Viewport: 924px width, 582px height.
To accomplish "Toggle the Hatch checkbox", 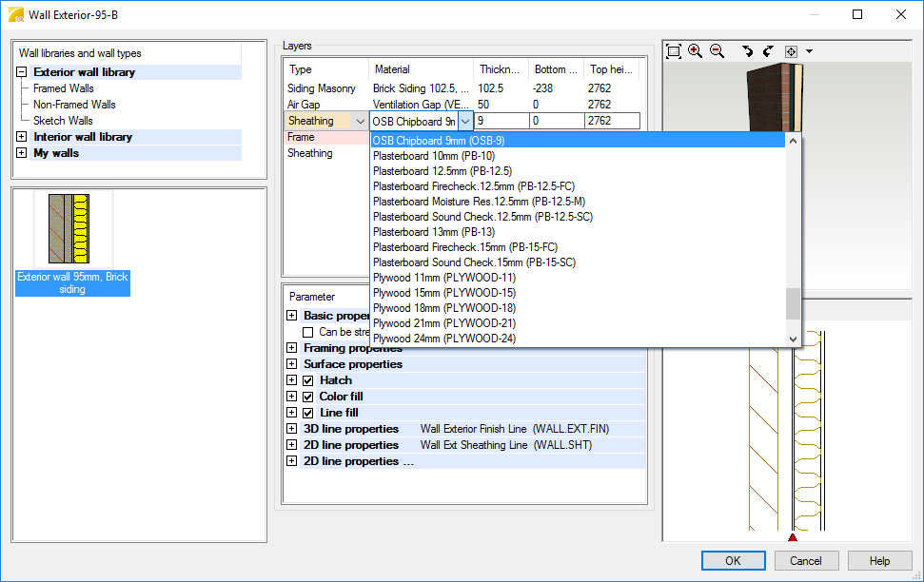I will [x=308, y=380].
